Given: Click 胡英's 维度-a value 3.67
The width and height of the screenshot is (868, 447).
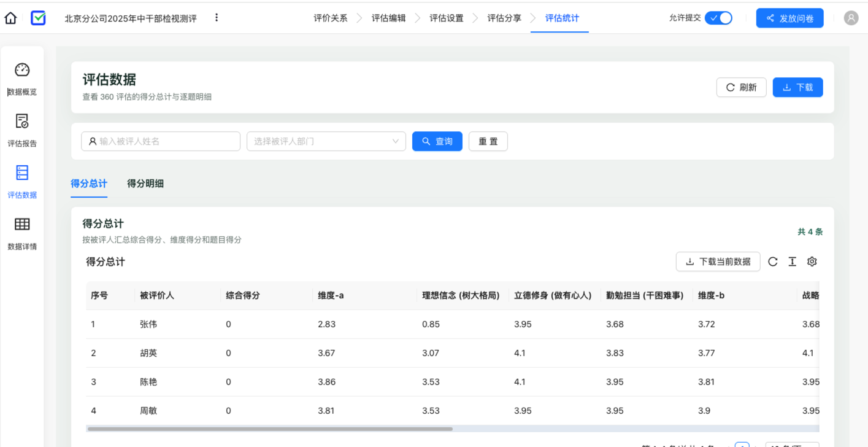Looking at the screenshot, I should 327,353.
